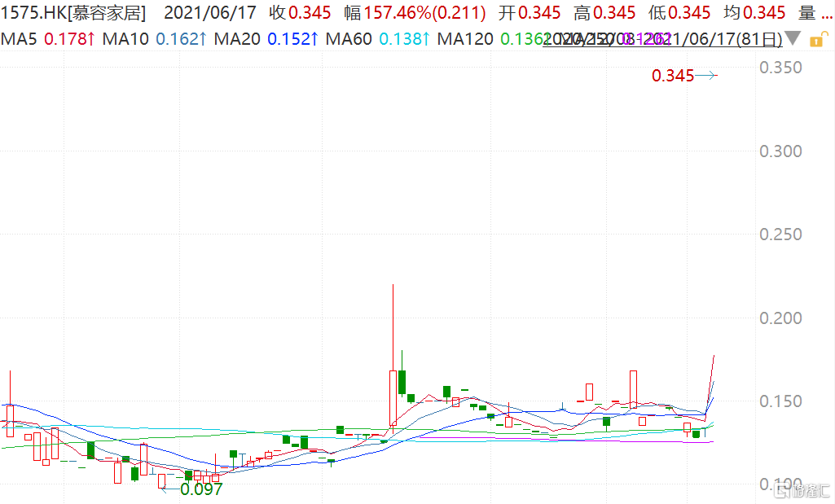Image resolution: width=835 pixels, height=504 pixels.
Task: Click the change value 幅157.46%(0.211)
Action: pos(415,13)
